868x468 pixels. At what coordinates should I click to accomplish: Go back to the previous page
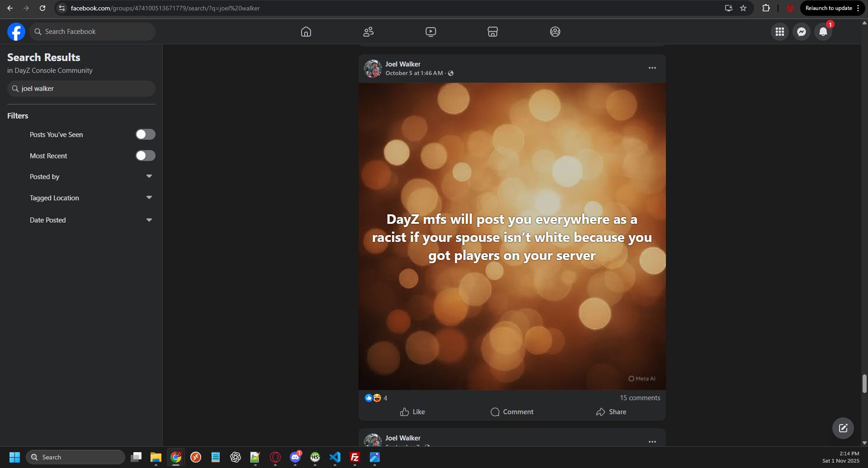tap(10, 8)
